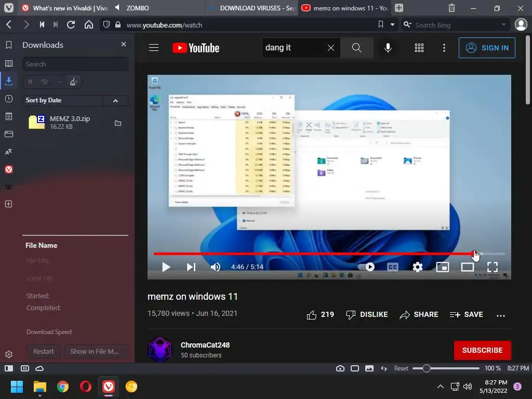
Task: Go to the home page
Action: [89, 25]
